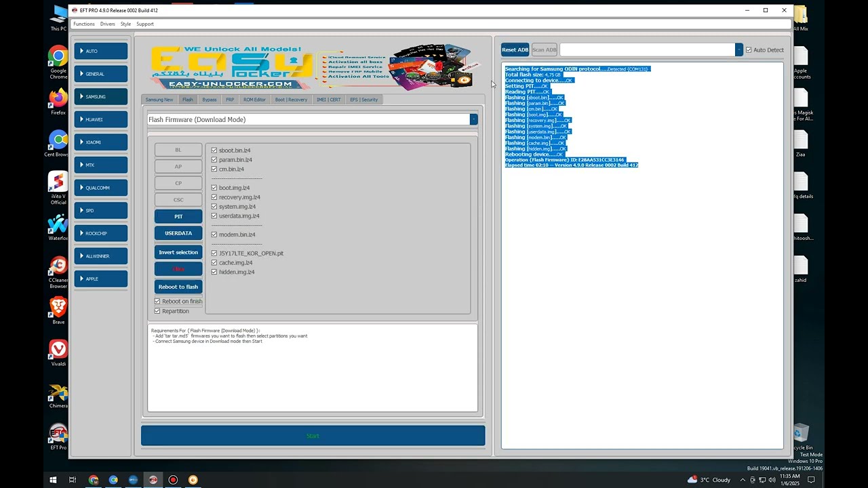
Task: Open Brave browser desktop icon
Action: (58, 310)
